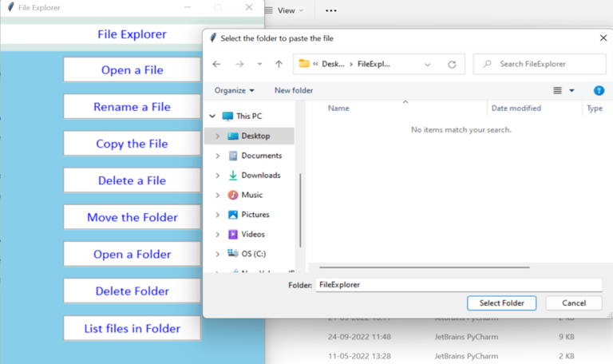Screen dimensions: 613x364
Task: Expand the Documents tree node
Action: (x=218, y=156)
